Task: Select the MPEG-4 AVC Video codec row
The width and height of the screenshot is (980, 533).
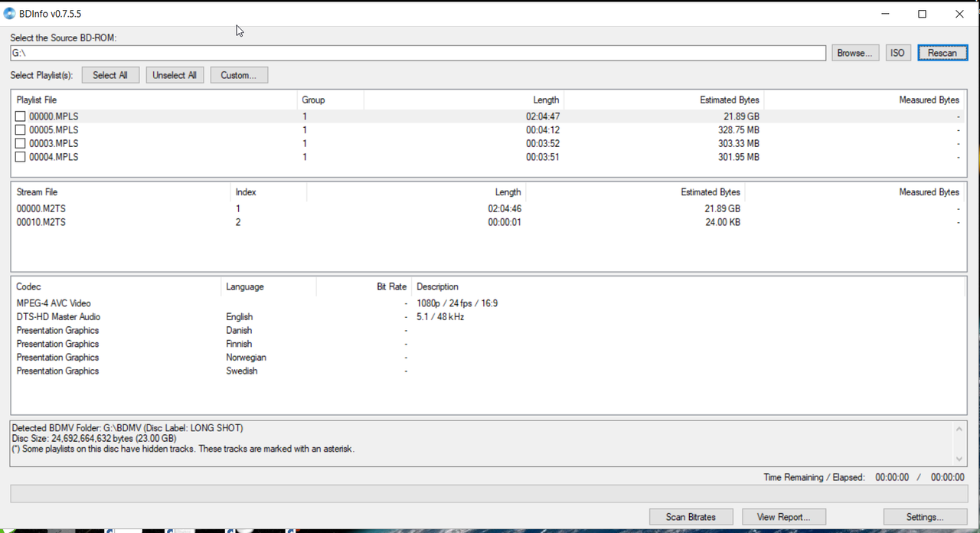Action: [x=488, y=303]
